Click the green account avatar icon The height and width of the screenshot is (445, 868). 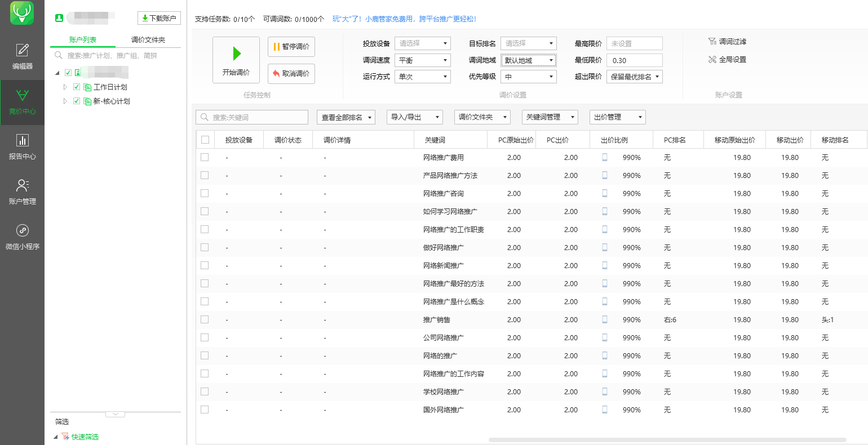point(59,18)
